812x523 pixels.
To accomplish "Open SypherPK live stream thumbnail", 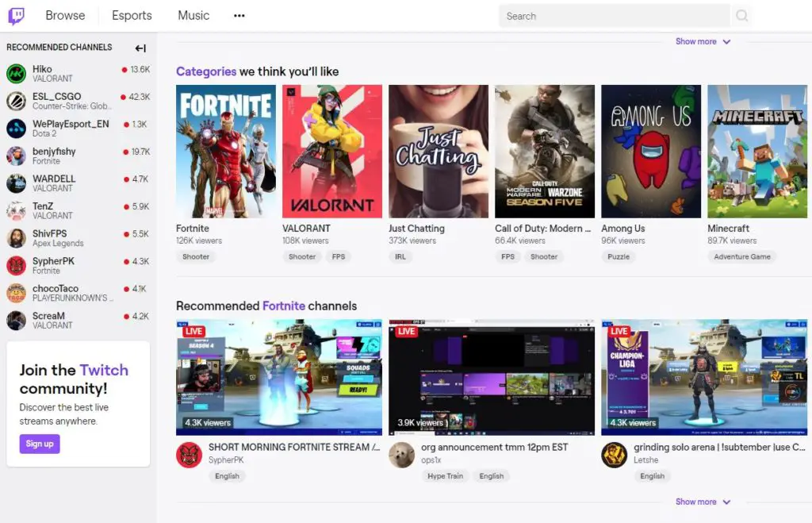I will point(279,377).
